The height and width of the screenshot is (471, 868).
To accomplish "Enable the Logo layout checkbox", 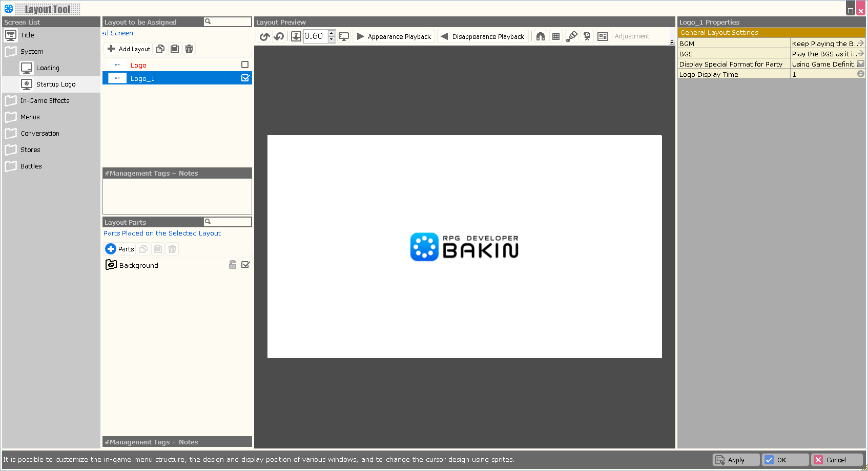I will point(245,65).
